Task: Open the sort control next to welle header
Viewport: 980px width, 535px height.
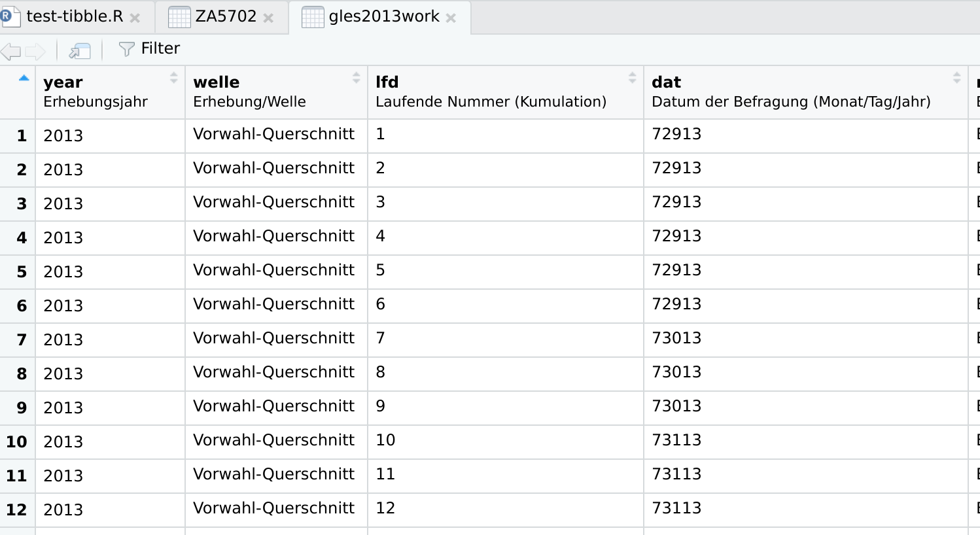Action: (356, 77)
